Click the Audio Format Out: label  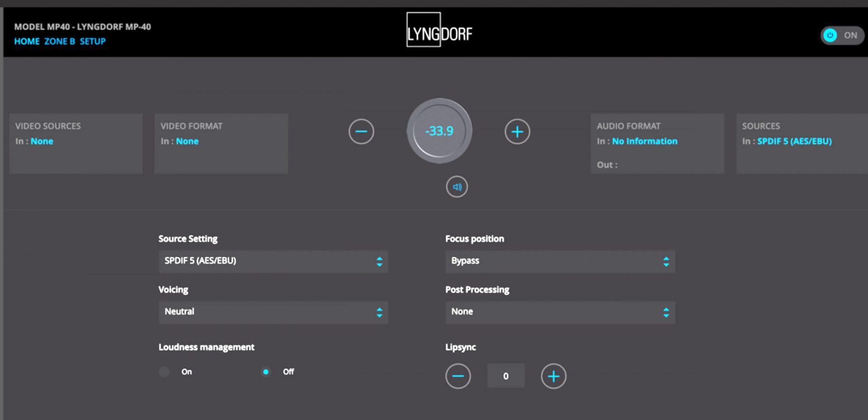pos(607,165)
